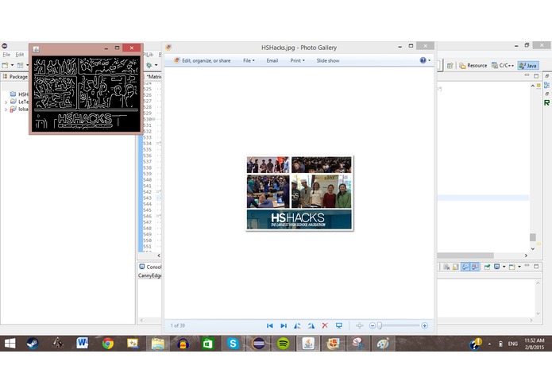Image resolution: width=552 pixels, height=392 pixels.
Task: Toggle Show Console on Standard Error
Action: pyautogui.click(x=475, y=267)
